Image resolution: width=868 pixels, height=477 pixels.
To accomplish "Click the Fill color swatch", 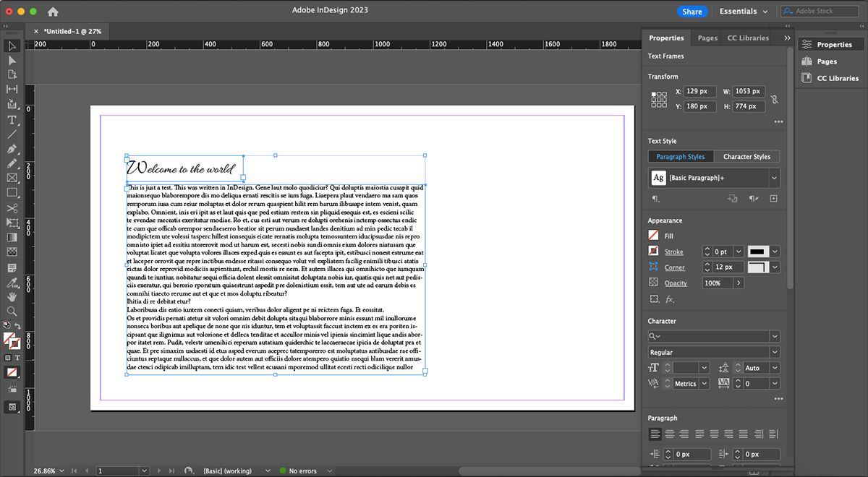I will coord(654,236).
